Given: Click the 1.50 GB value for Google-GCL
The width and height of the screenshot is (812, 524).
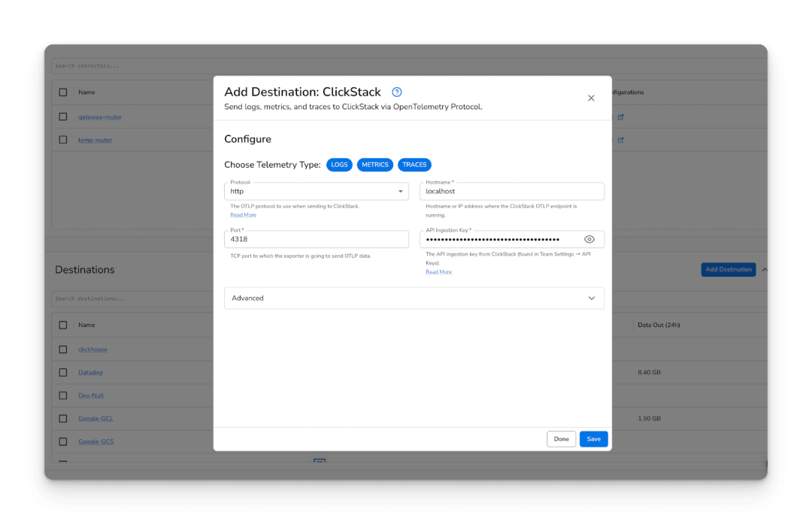Looking at the screenshot, I should [x=649, y=418].
